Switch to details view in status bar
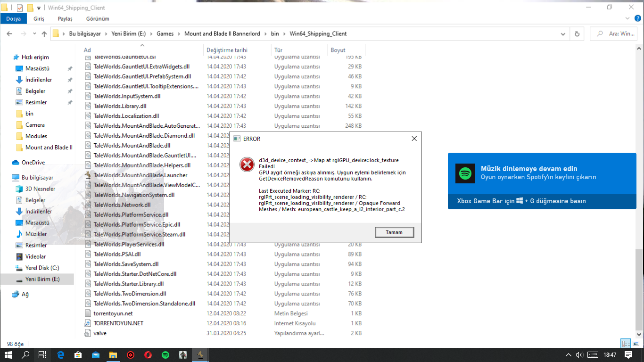The width and height of the screenshot is (644, 362). point(626,344)
